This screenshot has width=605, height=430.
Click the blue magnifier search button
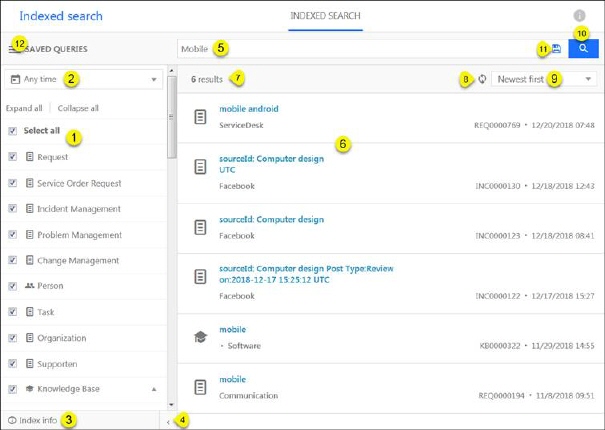point(583,48)
